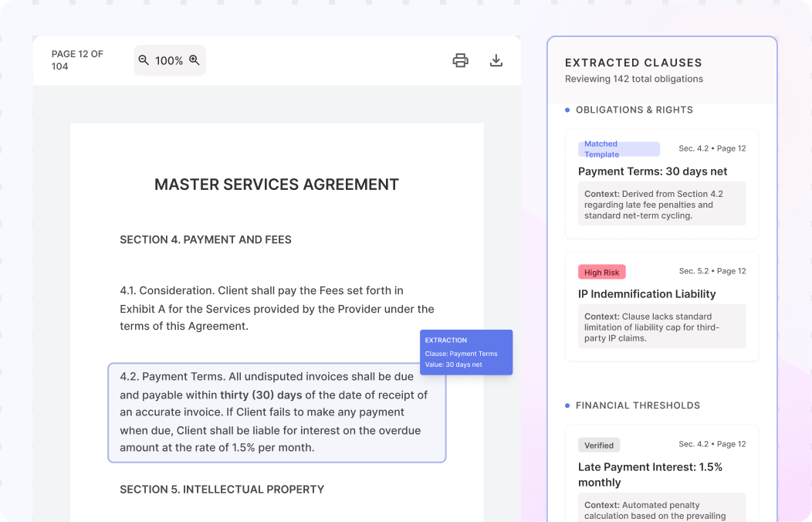Open the Payment Terms: 30 days net card

click(x=661, y=184)
